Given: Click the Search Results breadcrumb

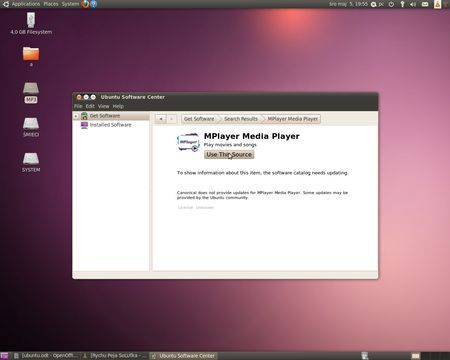Looking at the screenshot, I should click(x=241, y=119).
